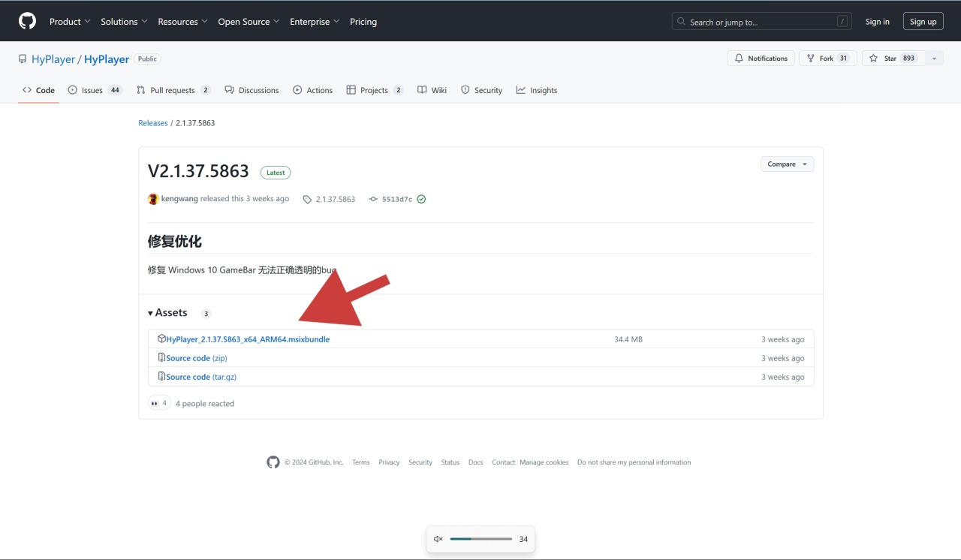Image resolution: width=961 pixels, height=560 pixels.
Task: Open commit 5513d7c
Action: pos(397,200)
